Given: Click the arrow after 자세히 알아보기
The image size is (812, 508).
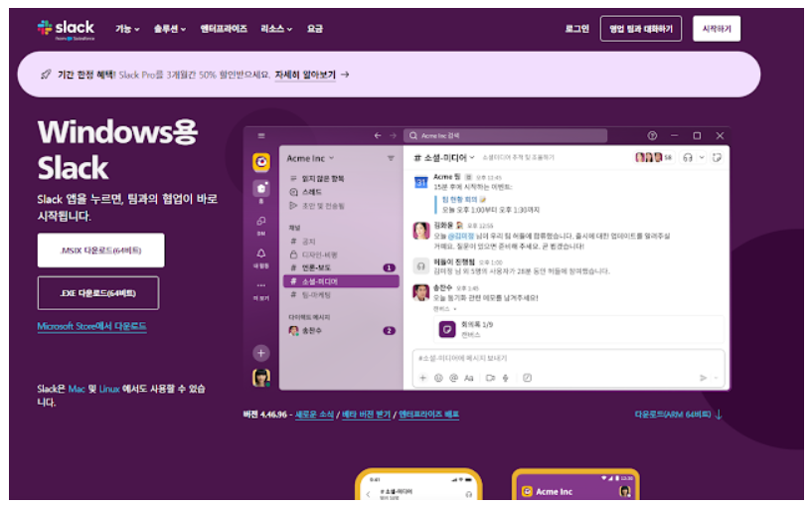Looking at the screenshot, I should click(345, 75).
